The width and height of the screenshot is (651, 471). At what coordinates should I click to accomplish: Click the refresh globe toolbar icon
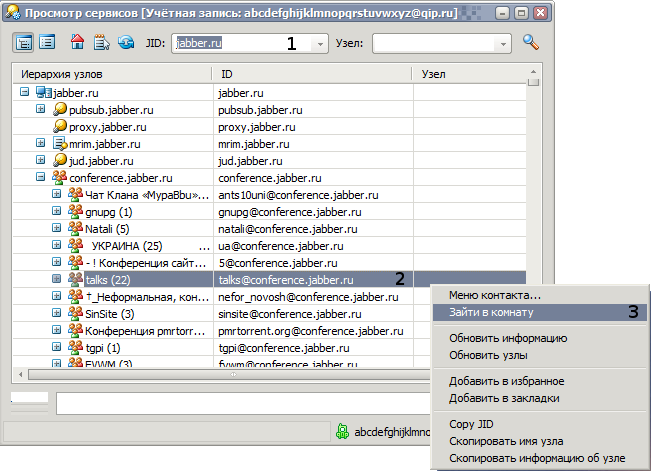(126, 43)
